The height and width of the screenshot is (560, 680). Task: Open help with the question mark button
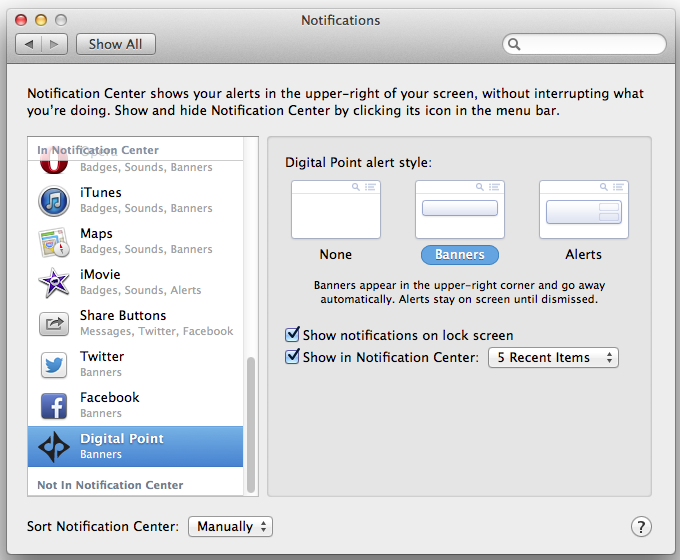pos(641,527)
